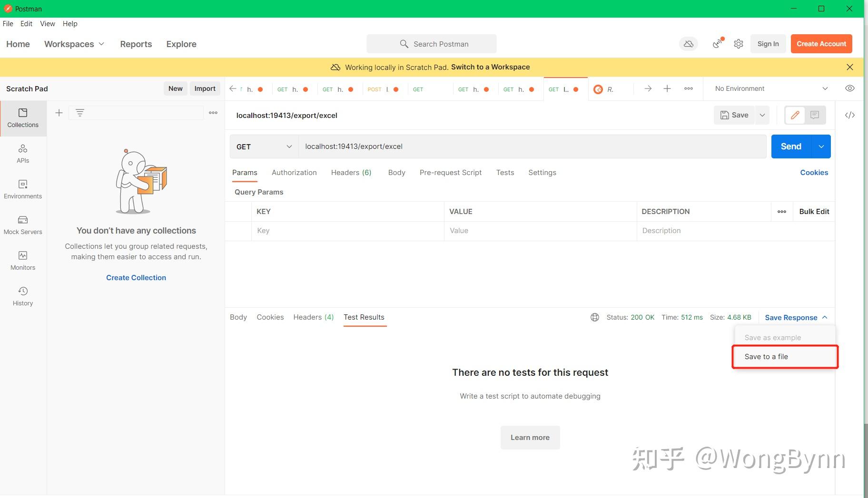Click the Learn more button
The height and width of the screenshot is (498, 868).
pos(530,438)
